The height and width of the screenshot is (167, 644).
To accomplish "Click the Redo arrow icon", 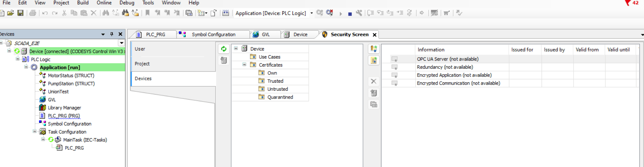I will click(55, 13).
